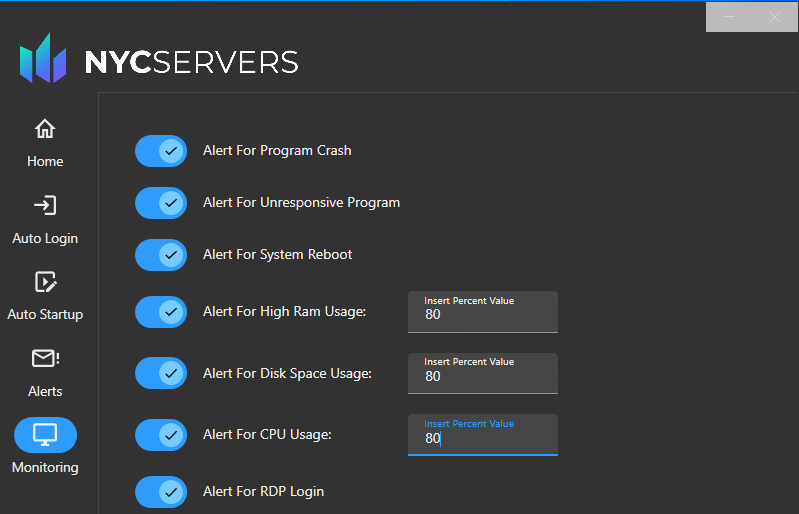The width and height of the screenshot is (799, 514).
Task: Open the Alerts envelope icon
Action: pos(45,359)
